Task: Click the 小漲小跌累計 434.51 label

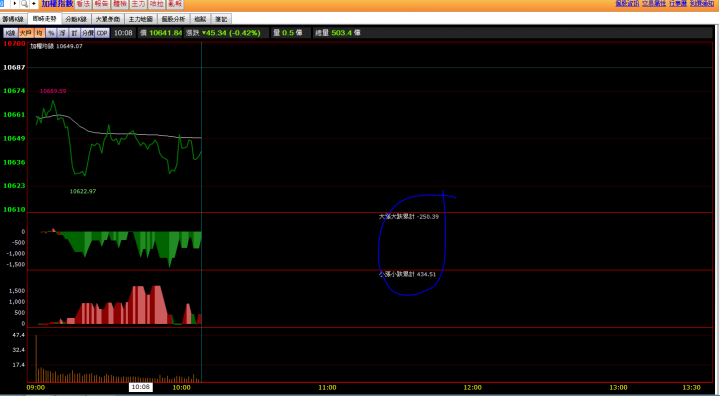Action: click(407, 274)
